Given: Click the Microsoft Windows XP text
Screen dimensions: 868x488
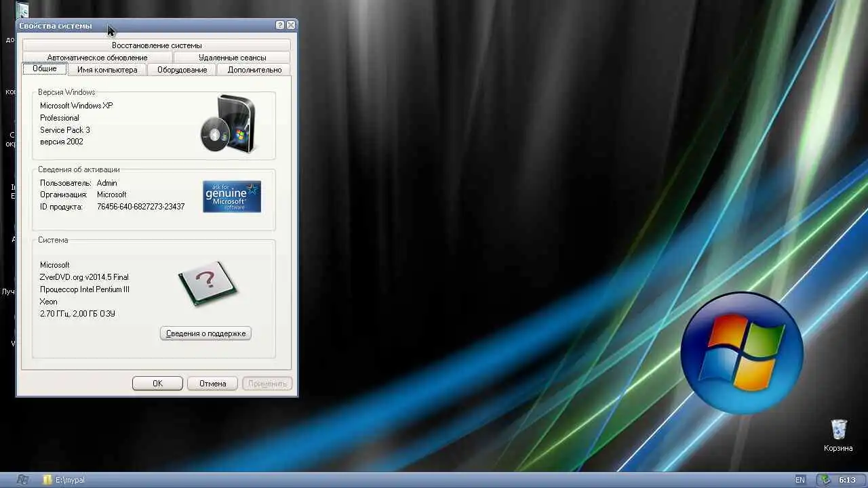Looking at the screenshot, I should (76, 106).
